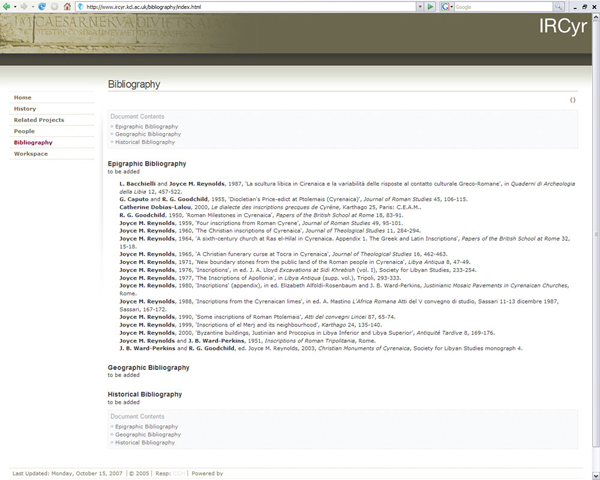This screenshot has height=480, width=600.
Task: Click the Google search engine icon
Action: coord(447,6)
